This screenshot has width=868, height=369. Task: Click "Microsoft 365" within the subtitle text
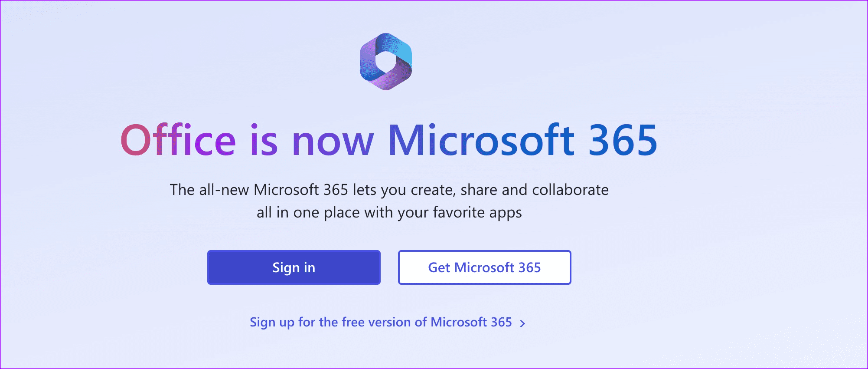[x=300, y=190]
